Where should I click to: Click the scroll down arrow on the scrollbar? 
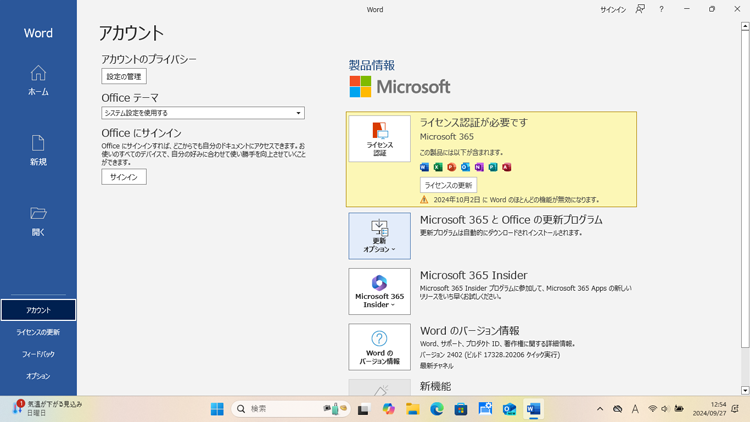(x=745, y=390)
